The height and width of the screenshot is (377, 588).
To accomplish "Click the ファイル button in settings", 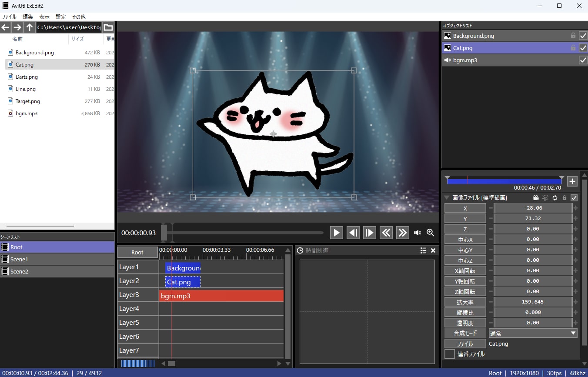I will coord(465,344).
